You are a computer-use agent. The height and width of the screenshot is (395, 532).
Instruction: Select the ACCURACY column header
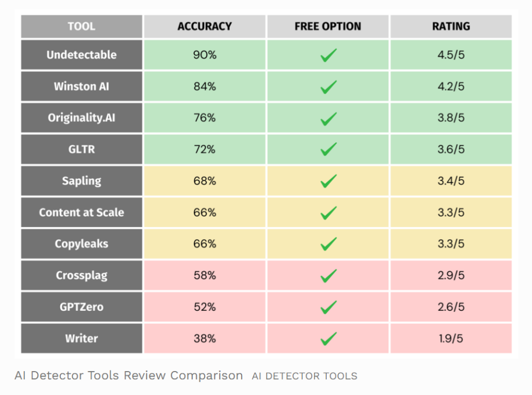[x=205, y=26]
